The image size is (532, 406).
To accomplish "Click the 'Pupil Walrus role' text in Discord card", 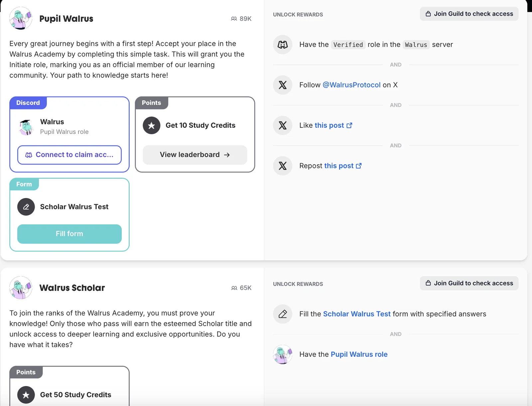I will tap(65, 132).
